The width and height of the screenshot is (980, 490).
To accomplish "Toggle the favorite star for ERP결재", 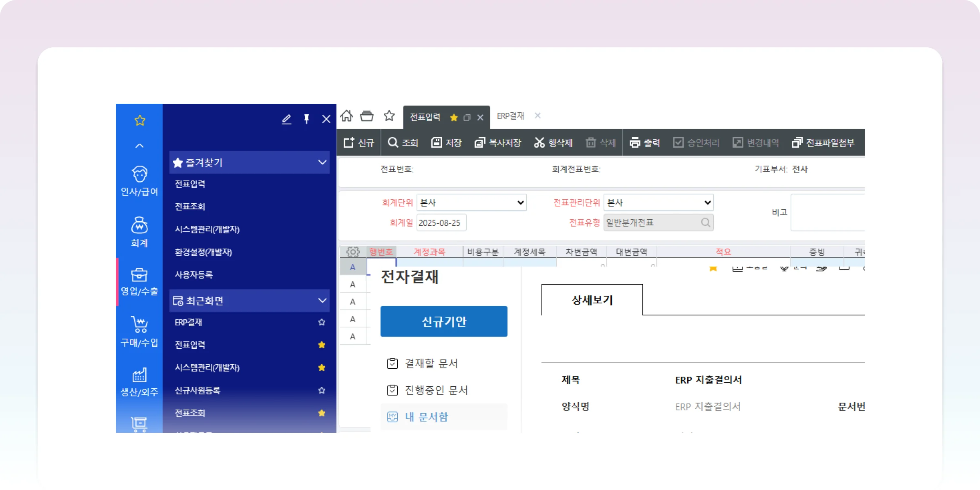I will pos(322,322).
